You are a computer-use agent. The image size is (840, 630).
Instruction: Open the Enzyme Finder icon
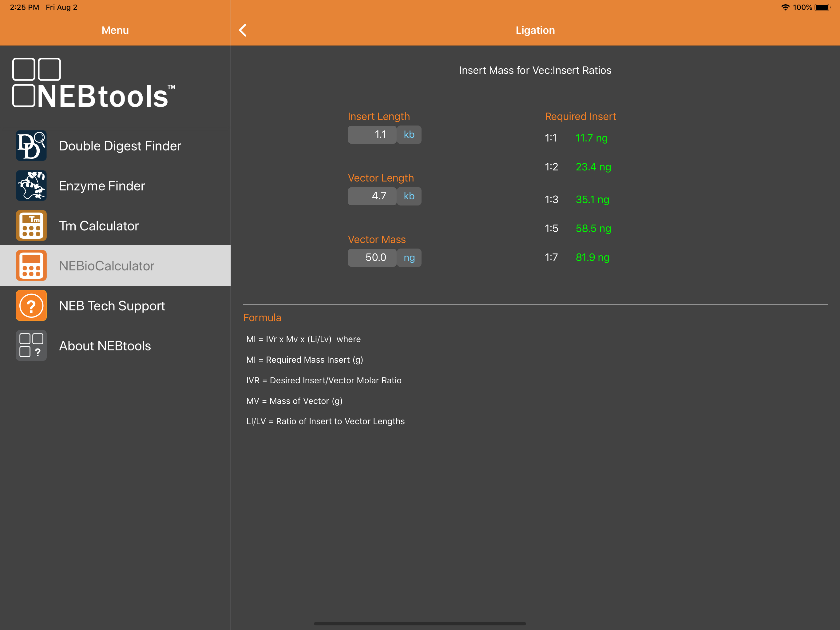click(31, 185)
